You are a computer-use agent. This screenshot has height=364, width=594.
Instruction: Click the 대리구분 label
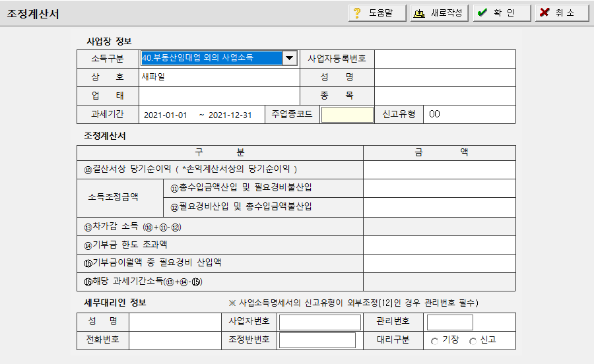(x=393, y=340)
